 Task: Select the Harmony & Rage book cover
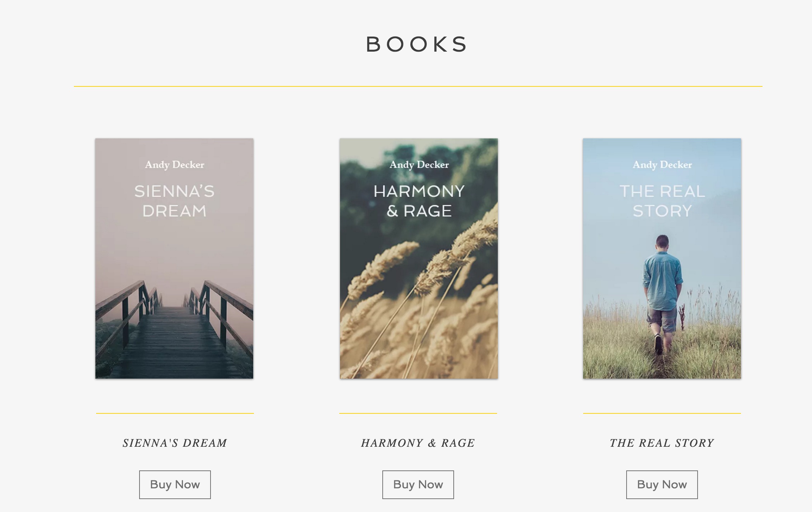419,258
